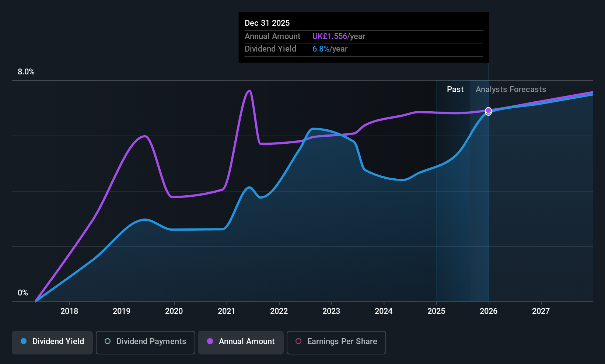Click the 2018 x-axis label
Image resolution: width=605 pixels, height=364 pixels.
[69, 311]
